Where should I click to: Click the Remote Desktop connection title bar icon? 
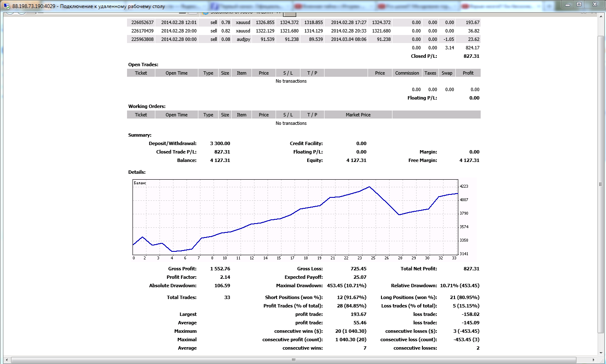(6, 6)
